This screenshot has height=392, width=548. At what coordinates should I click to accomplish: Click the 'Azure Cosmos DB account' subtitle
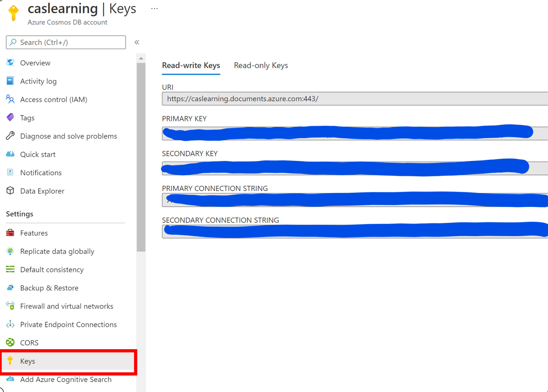[67, 22]
